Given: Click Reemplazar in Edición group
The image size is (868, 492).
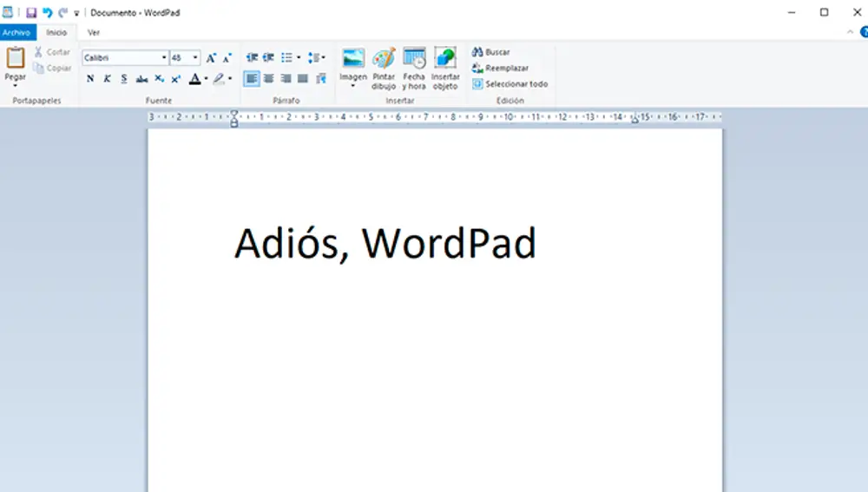Looking at the screenshot, I should coord(501,68).
